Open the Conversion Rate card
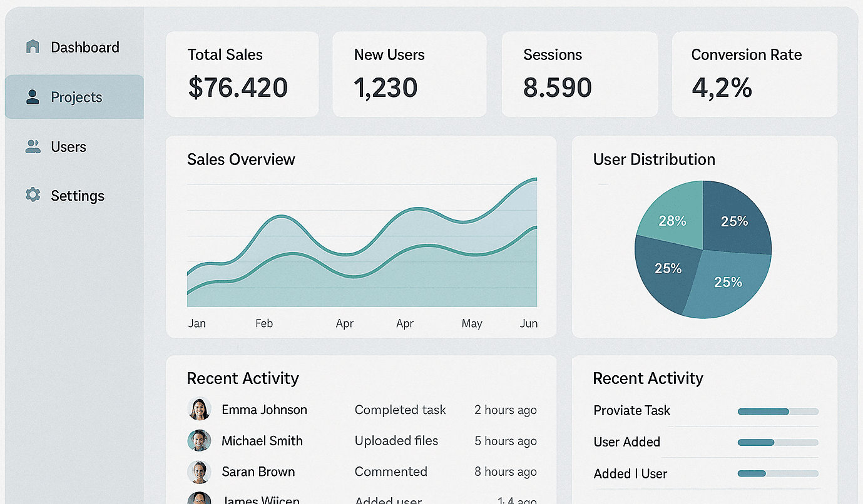The image size is (863, 504). 754,74
